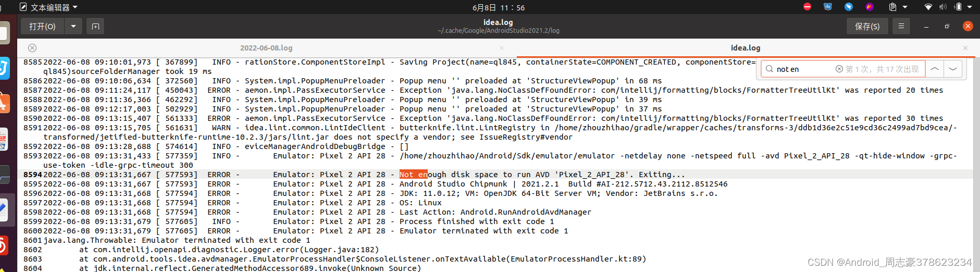Click line number 8594 in the gutter
This screenshot has height=272, width=980.
pyautogui.click(x=32, y=175)
